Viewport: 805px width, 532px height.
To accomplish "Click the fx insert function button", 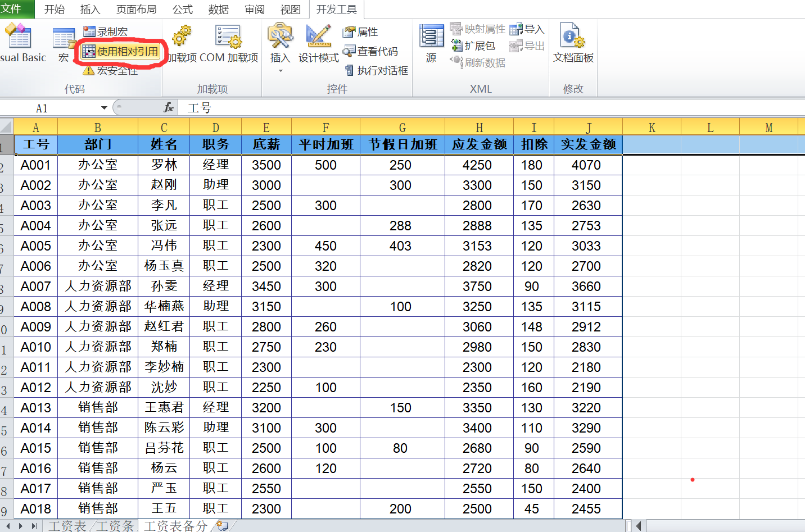I will pyautogui.click(x=168, y=107).
